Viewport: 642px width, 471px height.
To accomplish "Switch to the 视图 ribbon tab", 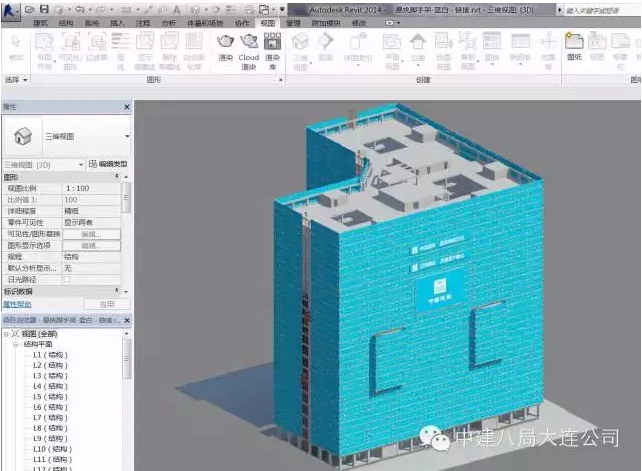I will click(x=267, y=21).
